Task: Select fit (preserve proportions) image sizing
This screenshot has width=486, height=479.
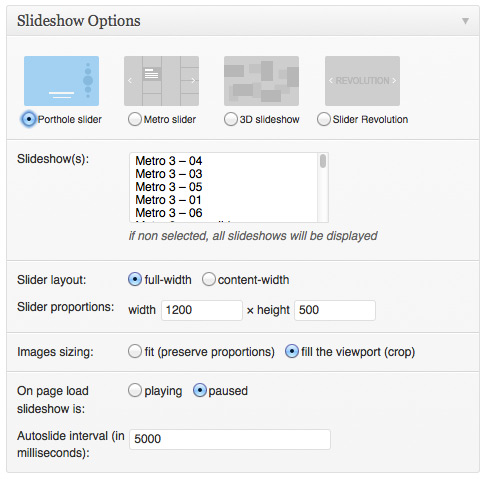Action: pos(135,351)
